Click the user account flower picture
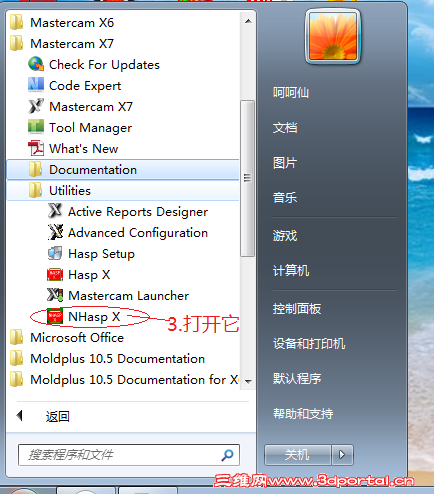The width and height of the screenshot is (434, 494). pos(333,36)
